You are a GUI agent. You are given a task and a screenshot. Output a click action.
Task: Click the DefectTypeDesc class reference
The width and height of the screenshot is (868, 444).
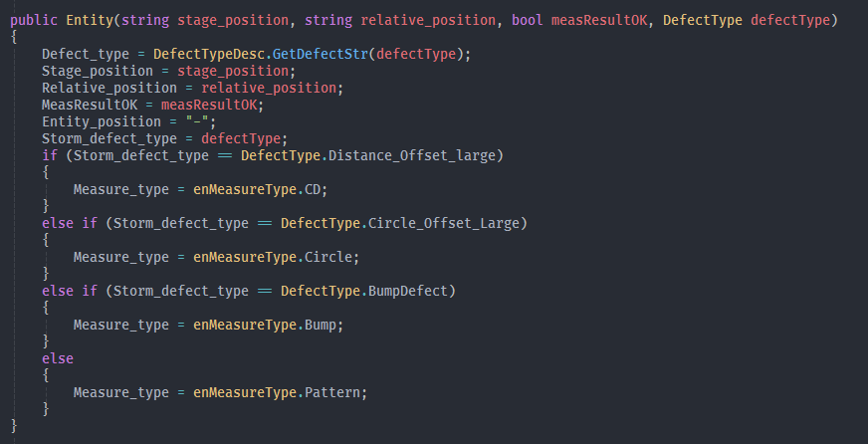tap(209, 54)
